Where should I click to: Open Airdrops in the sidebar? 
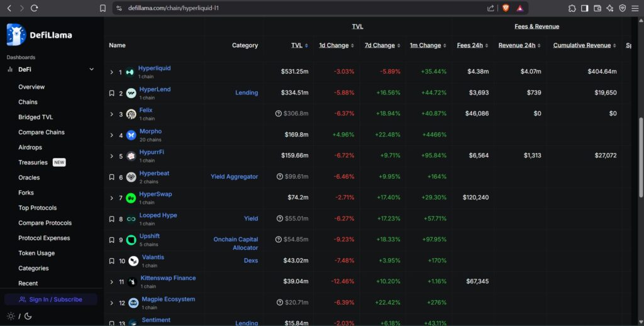pos(30,147)
